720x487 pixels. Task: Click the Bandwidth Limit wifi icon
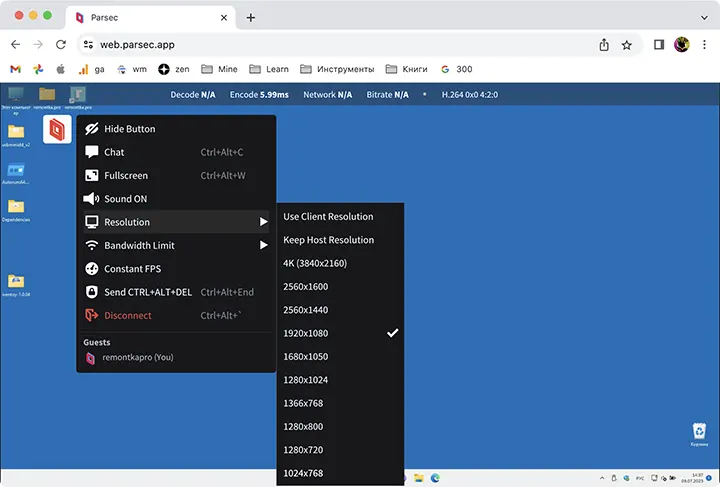[91, 245]
